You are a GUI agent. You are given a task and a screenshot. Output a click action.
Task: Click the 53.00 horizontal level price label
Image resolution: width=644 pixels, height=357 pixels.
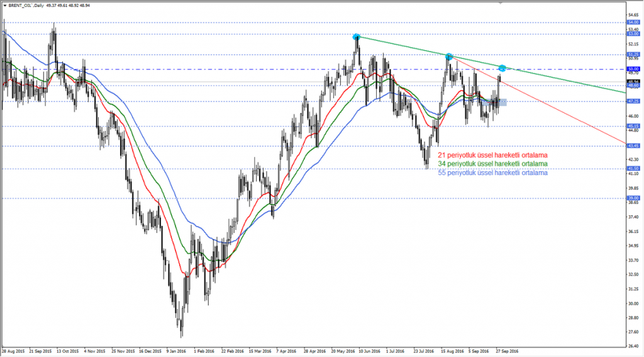pos(633,34)
